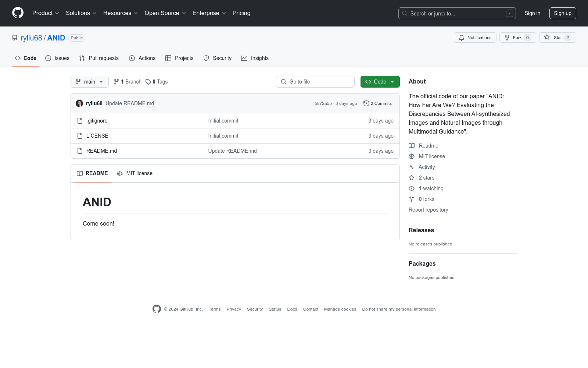Open the ryliu68 owner profile link
Image resolution: width=588 pixels, height=368 pixels.
[x=31, y=38]
